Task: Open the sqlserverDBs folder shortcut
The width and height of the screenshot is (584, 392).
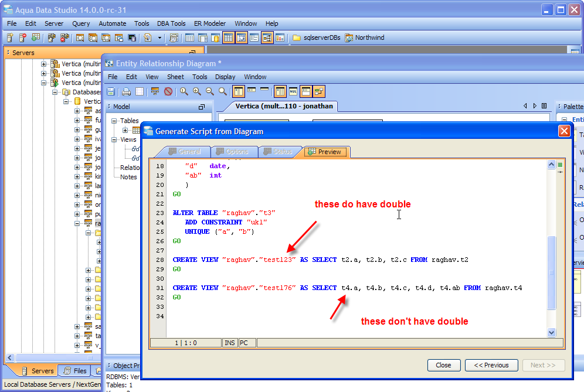Action: [317, 38]
